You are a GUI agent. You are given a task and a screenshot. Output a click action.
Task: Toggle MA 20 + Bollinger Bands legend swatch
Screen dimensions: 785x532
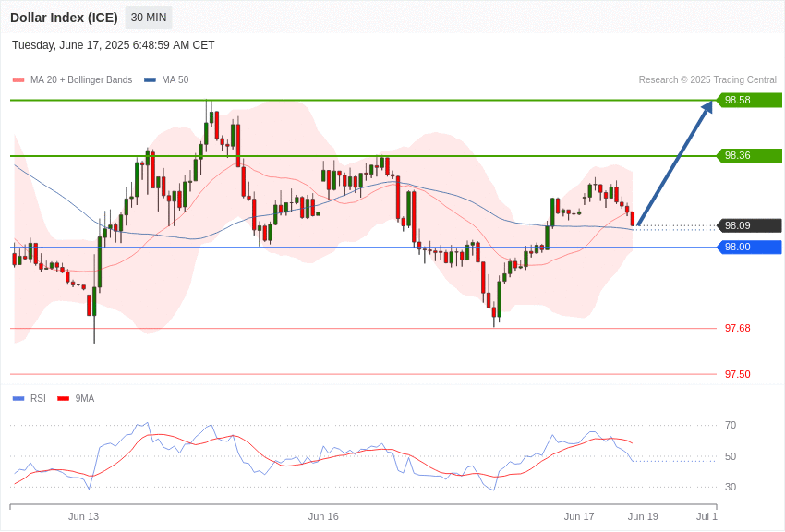[18, 80]
